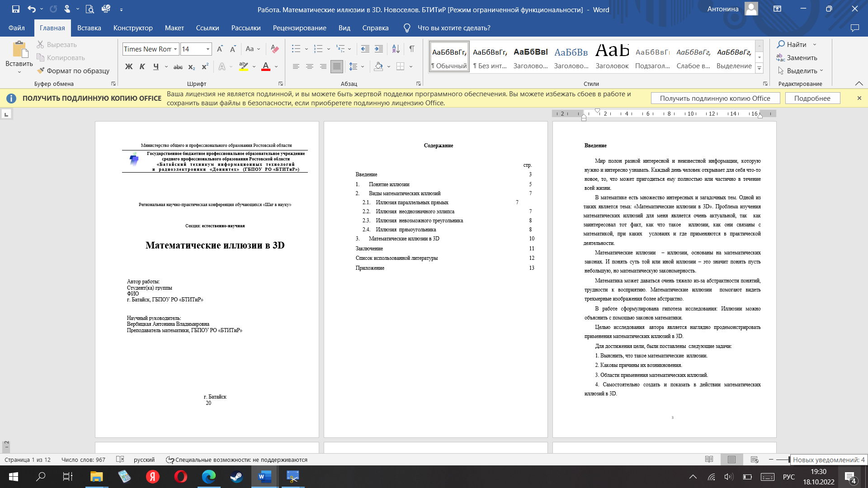Image resolution: width=868 pixels, height=488 pixels.
Task: Click the Что вы хотите сделать search field
Action: pyautogui.click(x=454, y=28)
